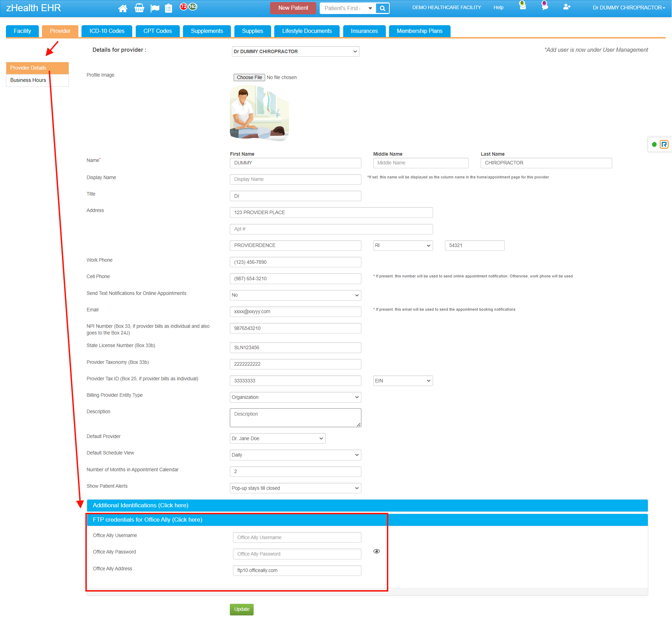Click the Work Phone field
Image resolution: width=672 pixels, height=622 pixels.
click(x=296, y=262)
